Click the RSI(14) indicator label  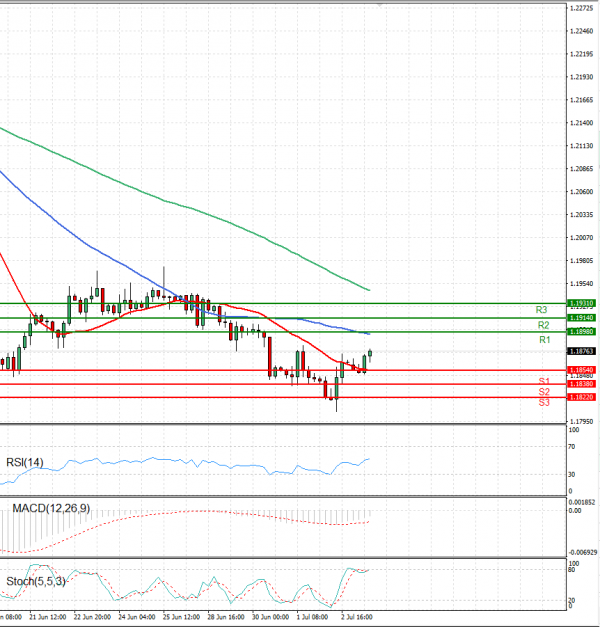click(25, 463)
